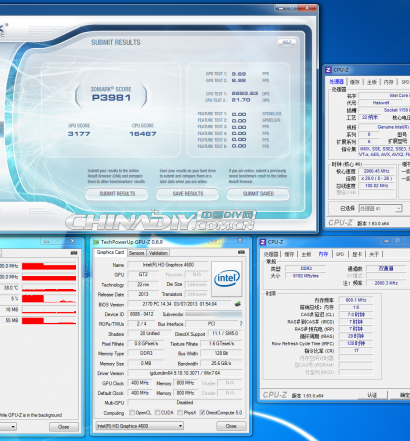Click Close in the GPU-Z Graphics Card window
410x441 pixels.
[x=231, y=426]
